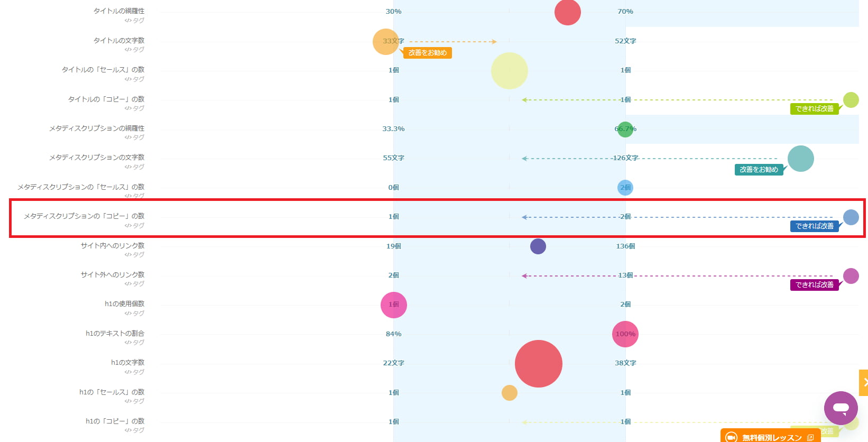Open the purple chat bubble widget

coord(841,408)
